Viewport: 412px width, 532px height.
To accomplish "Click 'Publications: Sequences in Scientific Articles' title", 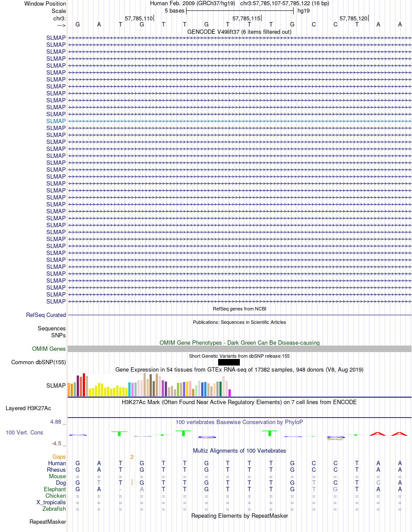I will coord(239,322).
